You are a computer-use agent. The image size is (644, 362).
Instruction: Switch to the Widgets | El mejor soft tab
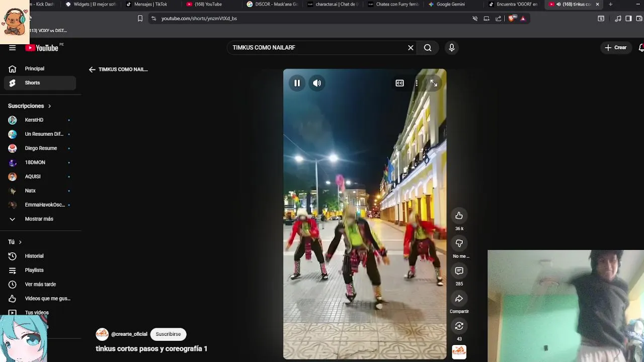(x=91, y=5)
